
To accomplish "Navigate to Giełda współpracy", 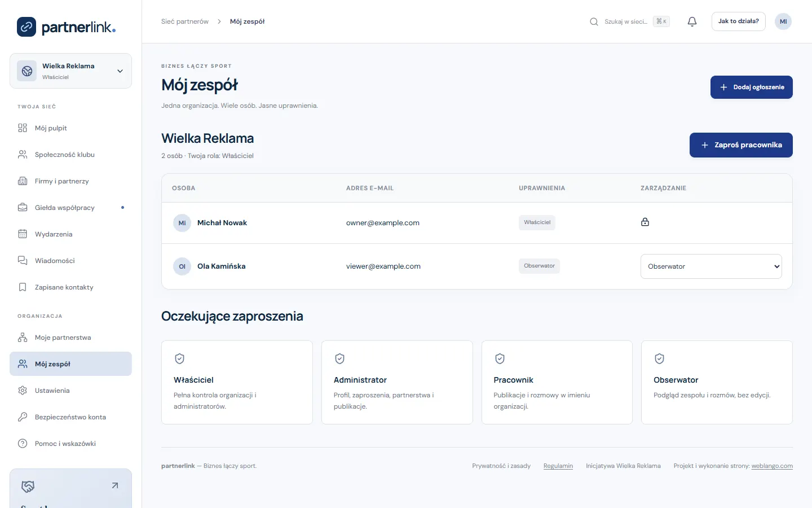I will pos(70,208).
